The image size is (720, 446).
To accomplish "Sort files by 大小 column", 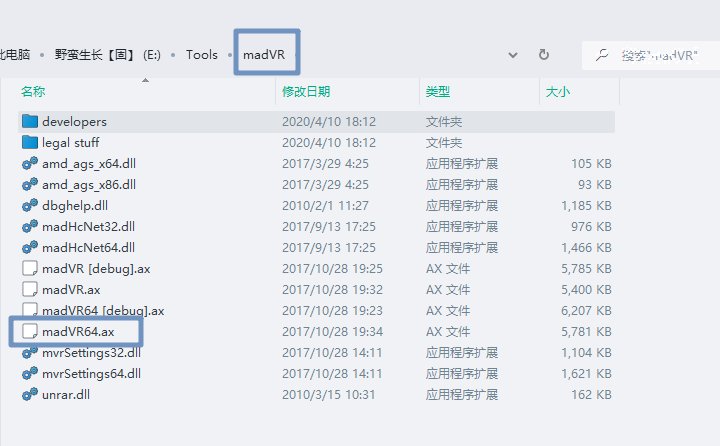I will tap(557, 91).
